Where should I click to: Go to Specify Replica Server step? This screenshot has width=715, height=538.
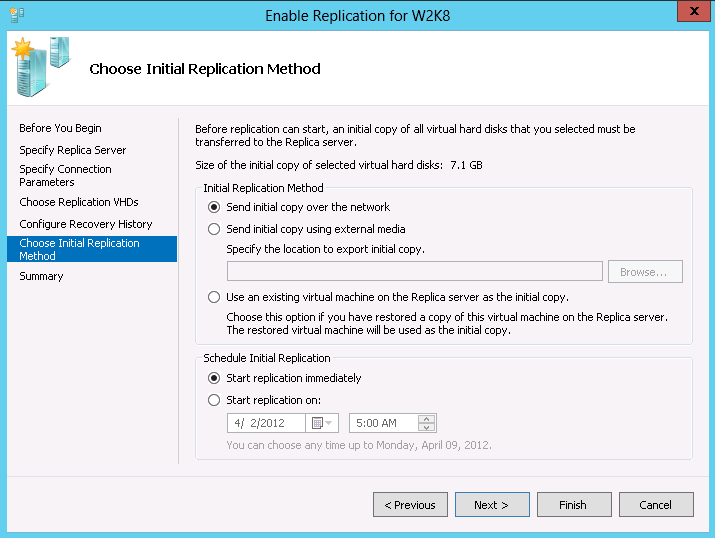[x=73, y=150]
